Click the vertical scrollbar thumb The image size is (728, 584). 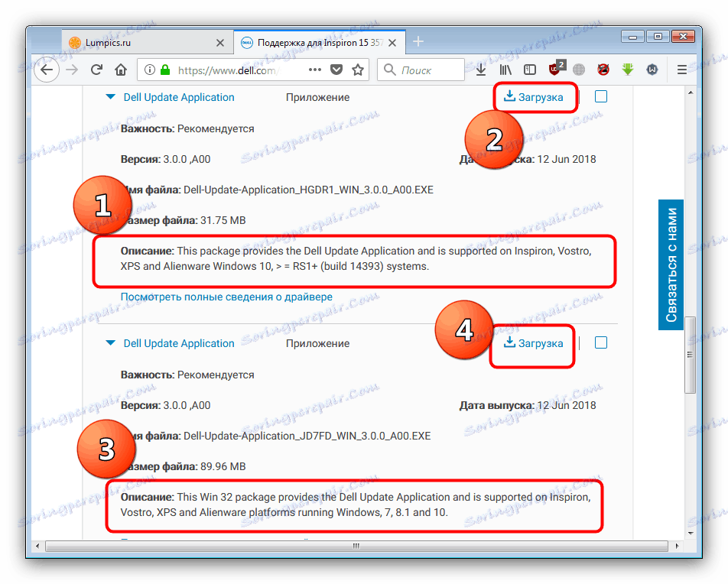(x=691, y=355)
